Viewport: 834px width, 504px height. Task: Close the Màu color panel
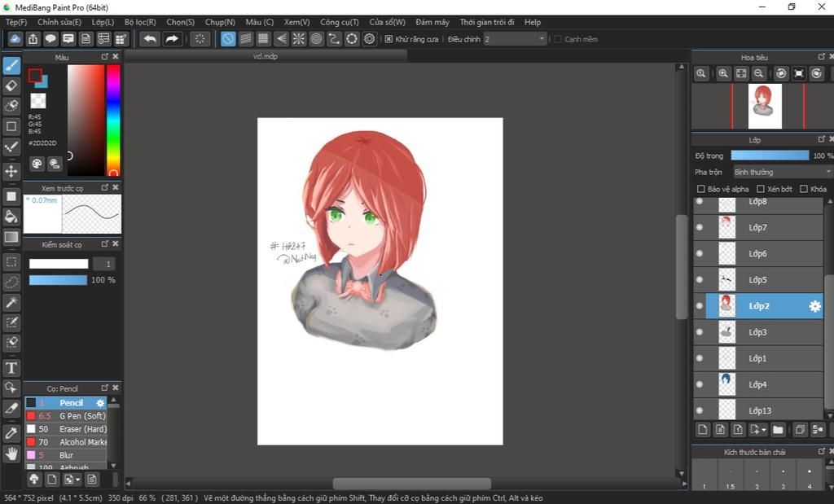[x=116, y=56]
